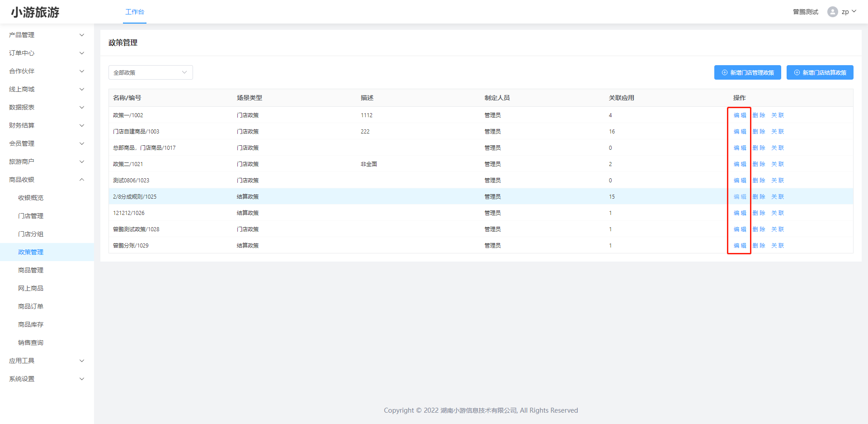The height and width of the screenshot is (424, 868).
Task: Open the zp account dropdown arrow
Action: pyautogui.click(x=854, y=11)
